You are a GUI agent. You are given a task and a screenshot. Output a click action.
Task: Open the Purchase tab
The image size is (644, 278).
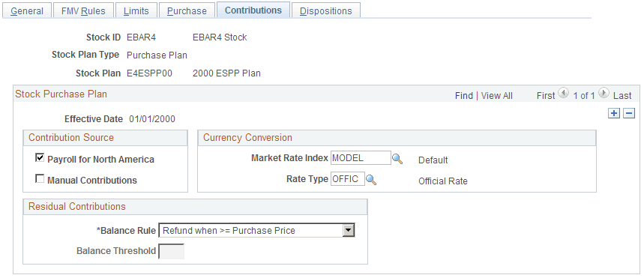coord(187,10)
